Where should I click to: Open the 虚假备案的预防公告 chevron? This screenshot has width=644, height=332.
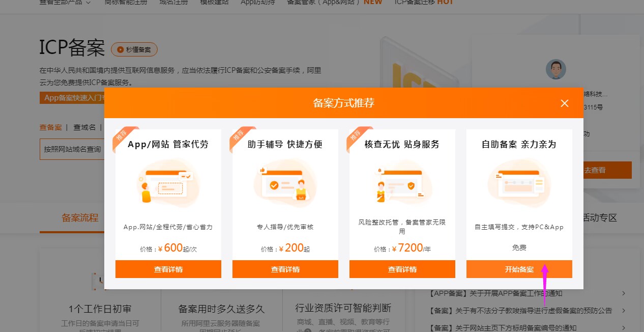[624, 311]
